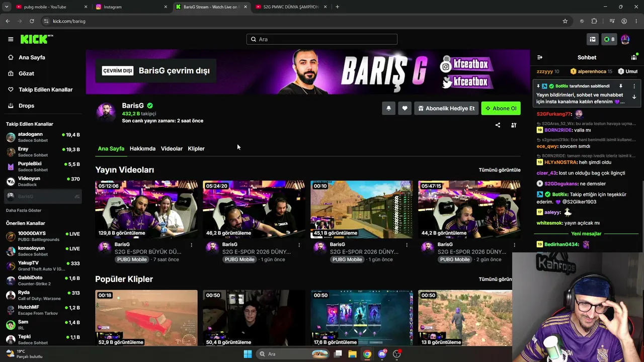The height and width of the screenshot is (362, 644).
Task: Switch to the Hakkımda tab
Action: (x=142, y=149)
